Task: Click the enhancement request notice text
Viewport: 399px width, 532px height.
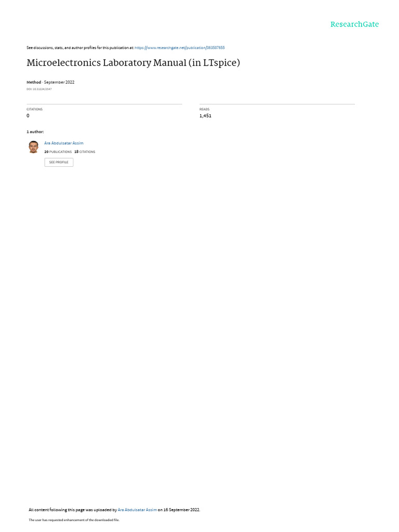Action: pos(74,520)
